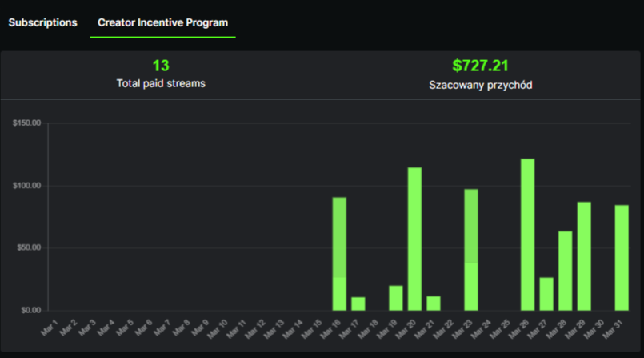Click the Mar 31 bar
Viewport: 644px width, 358px height.
click(622, 258)
